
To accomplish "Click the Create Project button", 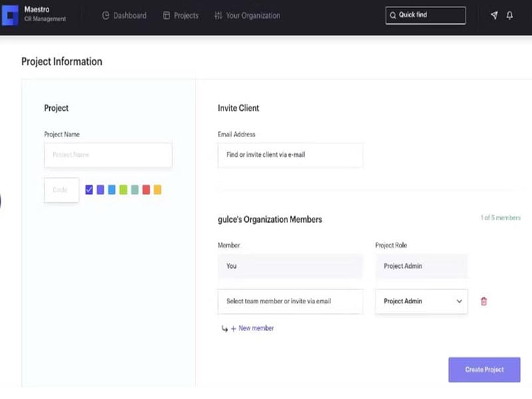I will tap(484, 370).
